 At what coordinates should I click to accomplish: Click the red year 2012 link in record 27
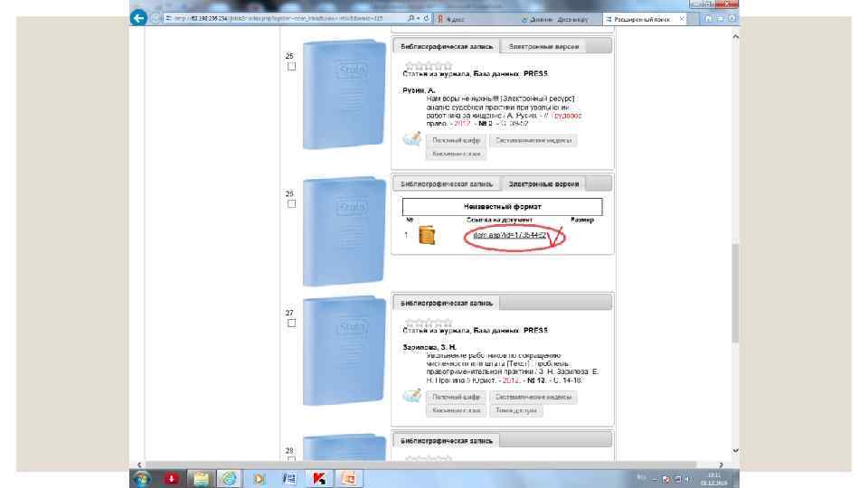point(510,380)
